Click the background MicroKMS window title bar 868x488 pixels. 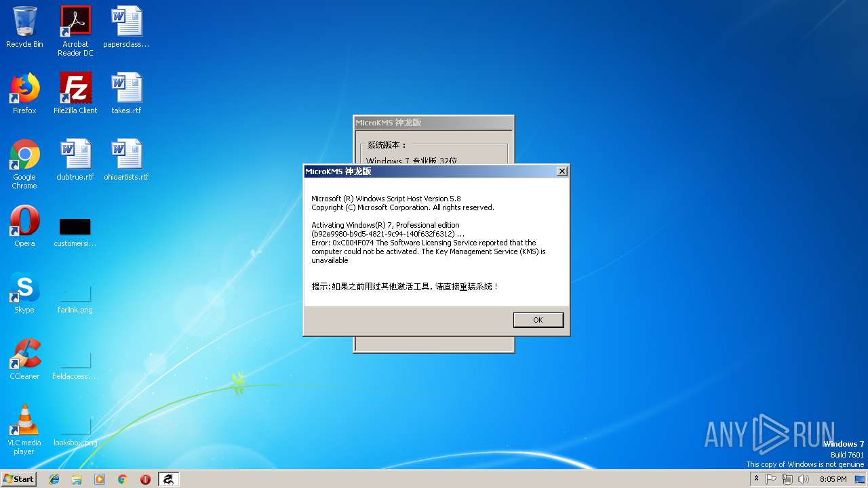click(x=434, y=123)
